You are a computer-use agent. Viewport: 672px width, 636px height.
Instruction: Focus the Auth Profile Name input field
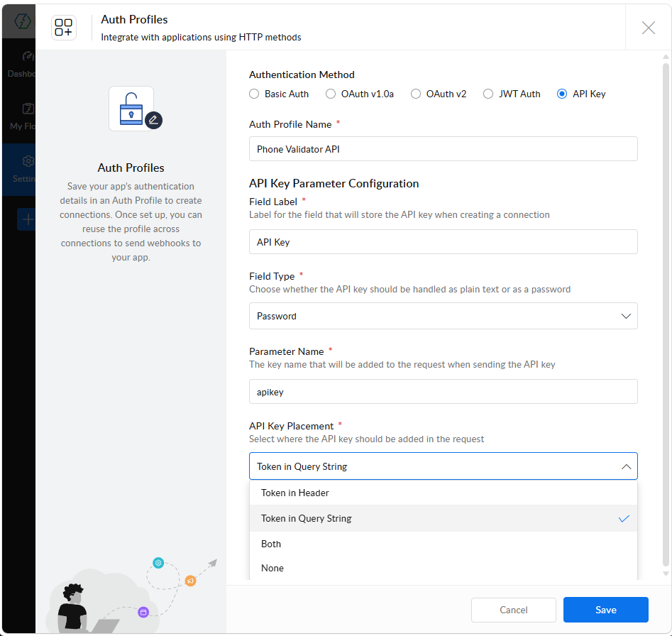point(443,149)
